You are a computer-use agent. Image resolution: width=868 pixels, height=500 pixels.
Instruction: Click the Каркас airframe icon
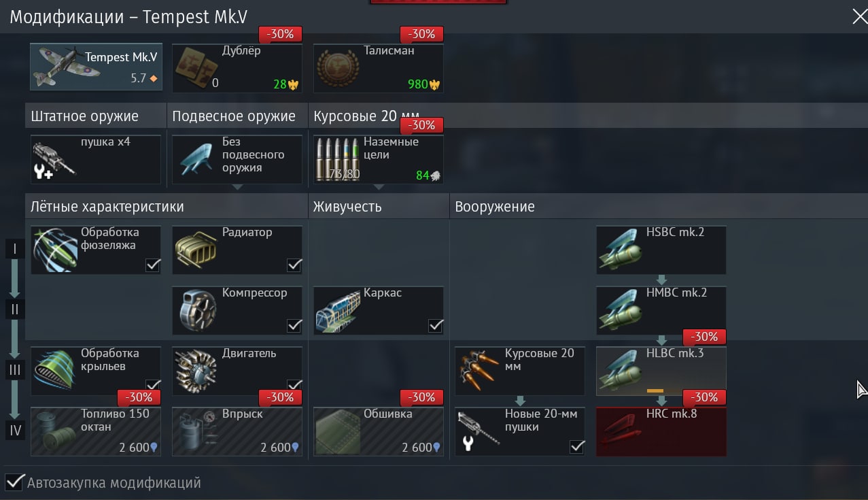tap(338, 310)
